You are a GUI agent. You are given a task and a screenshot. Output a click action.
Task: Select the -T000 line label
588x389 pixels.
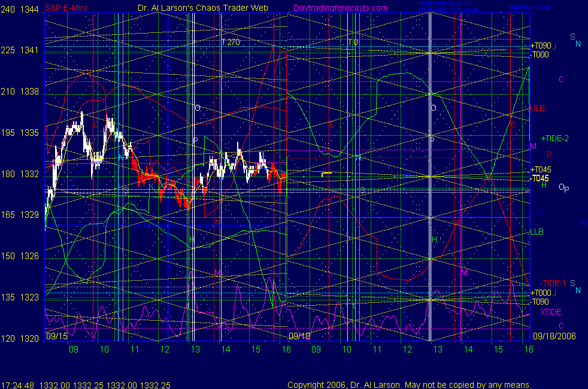pos(539,54)
